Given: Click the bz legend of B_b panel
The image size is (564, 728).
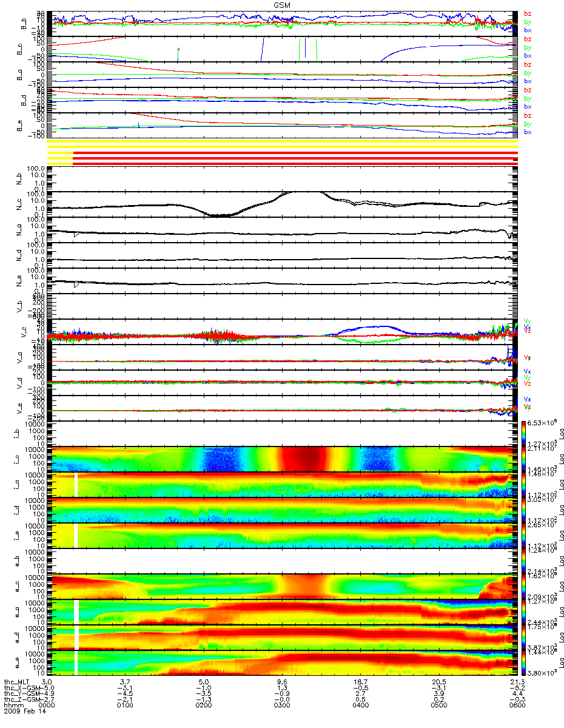Looking at the screenshot, I should 528,14.
